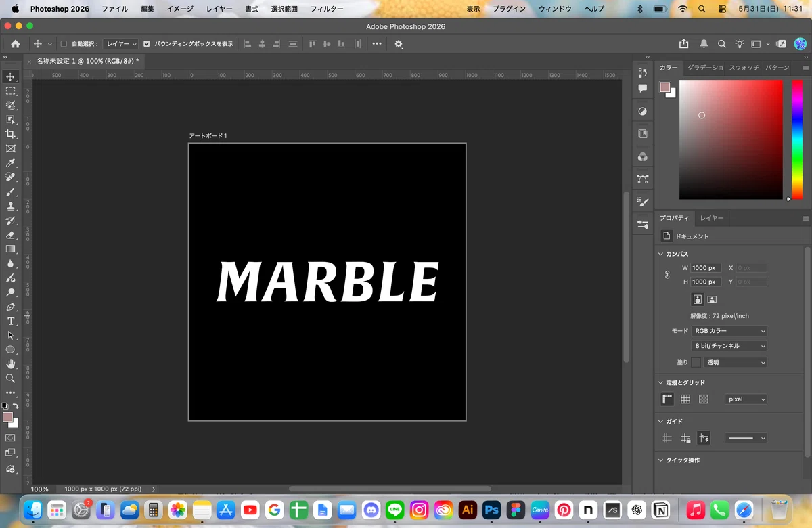
Task: Switch to the スウォッチ tab
Action: click(744, 68)
